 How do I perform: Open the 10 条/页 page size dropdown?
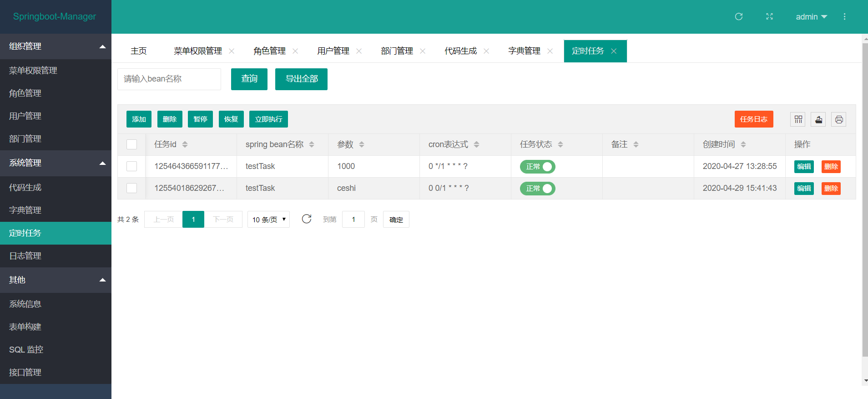[268, 220]
